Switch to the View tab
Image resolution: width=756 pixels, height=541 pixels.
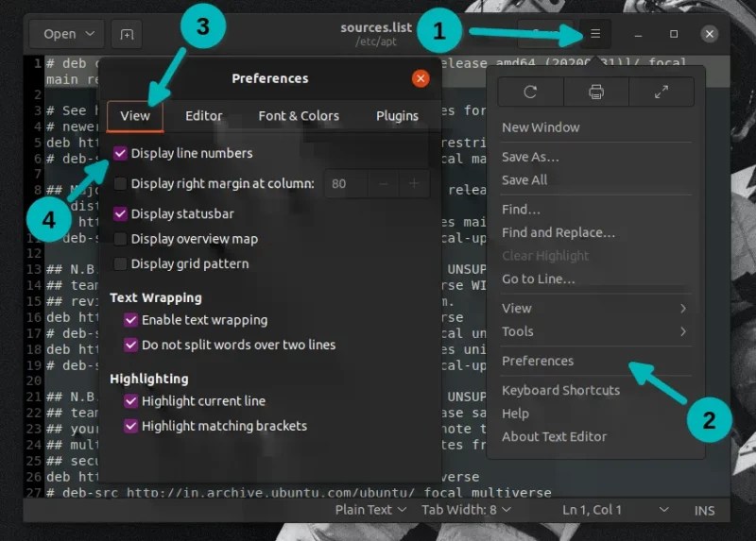[135, 115]
